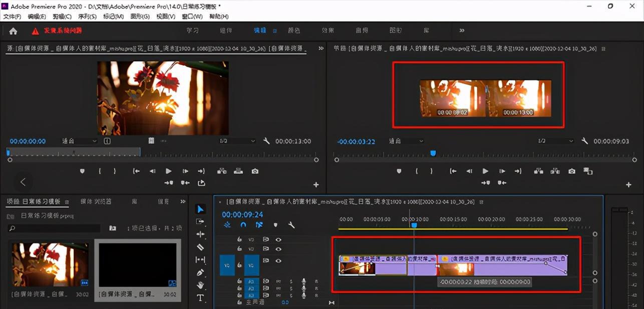Toggle V1 track output visibility

click(x=278, y=260)
